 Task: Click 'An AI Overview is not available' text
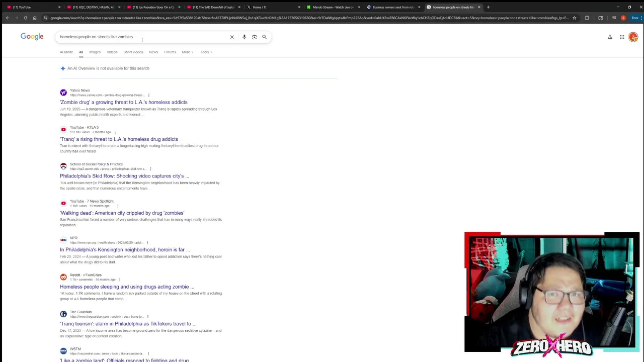click(108, 68)
